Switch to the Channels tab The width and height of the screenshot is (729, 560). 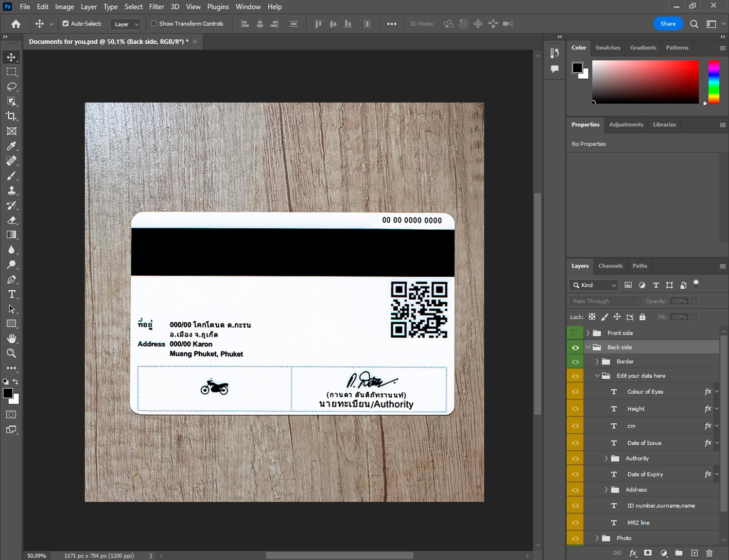(610, 266)
